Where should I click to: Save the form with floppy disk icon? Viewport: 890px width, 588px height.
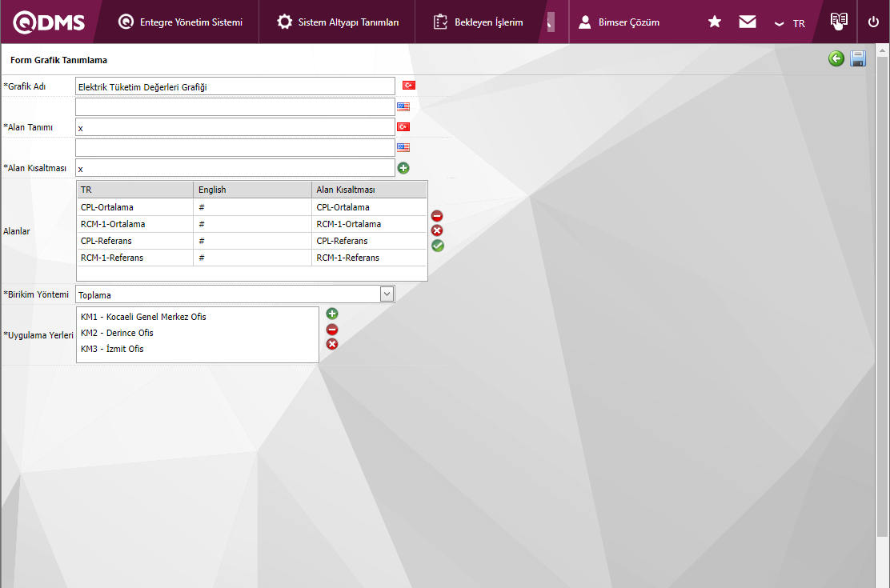coord(858,58)
